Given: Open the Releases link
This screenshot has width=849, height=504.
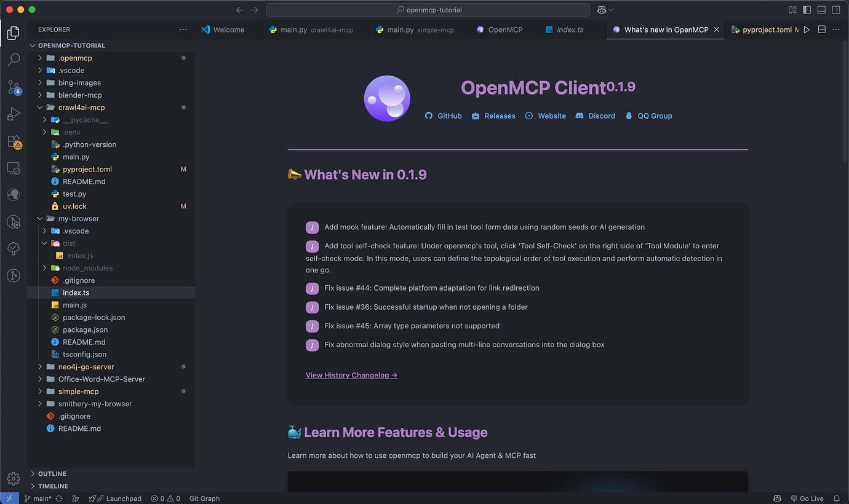Looking at the screenshot, I should [x=499, y=116].
